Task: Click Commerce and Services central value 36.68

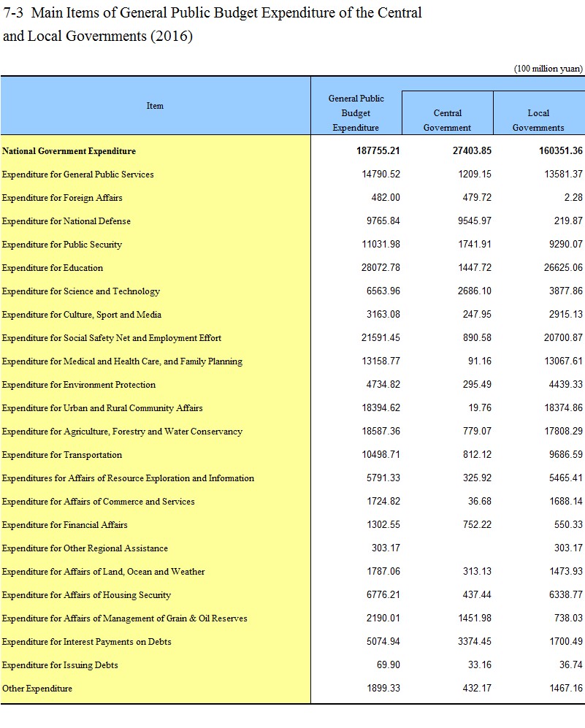Action: 480,502
